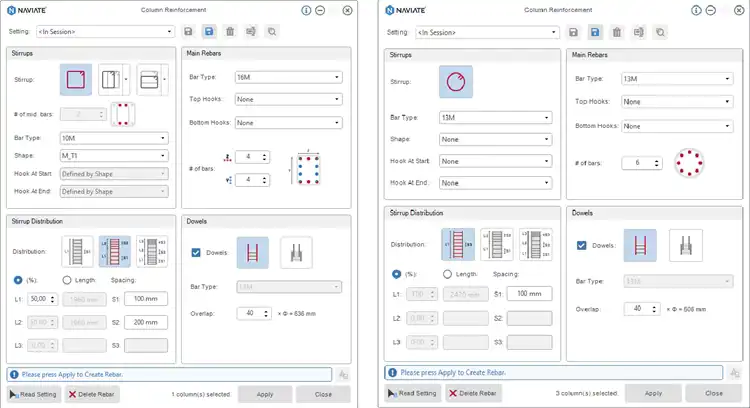Image resolution: width=750 pixels, height=408 pixels.
Task: Click the S2 spacing field showing 200 mm
Action: 147,322
